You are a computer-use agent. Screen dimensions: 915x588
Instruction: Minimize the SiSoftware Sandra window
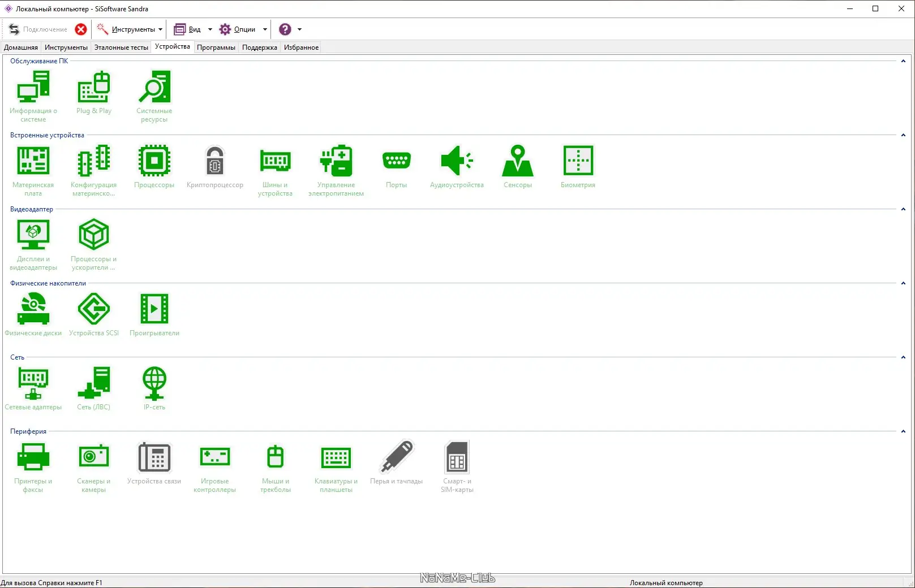tap(850, 8)
